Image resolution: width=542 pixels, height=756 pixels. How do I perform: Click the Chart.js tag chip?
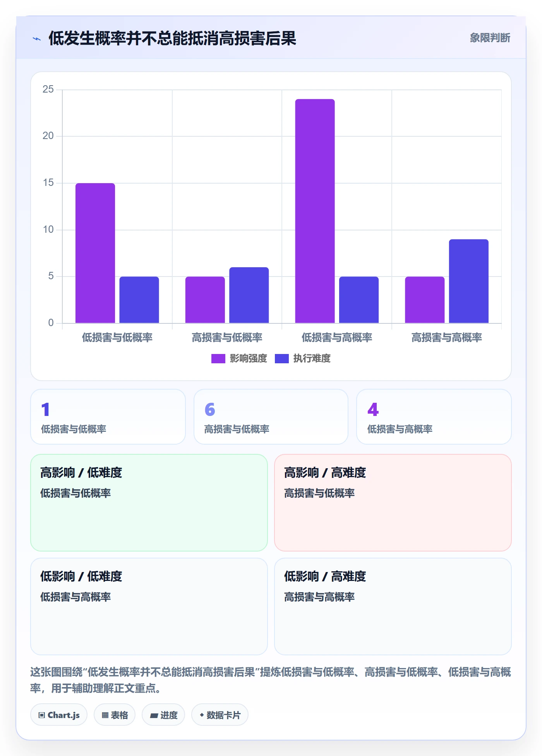(59, 715)
